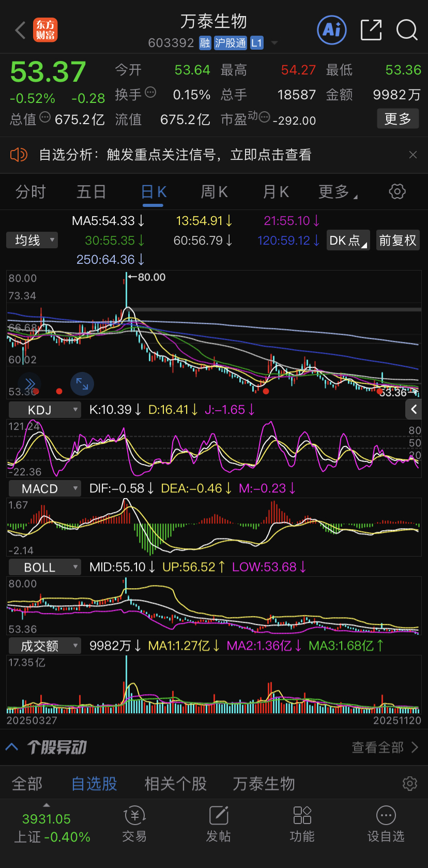Tap the 自选分析 signal banner text
Image resolution: width=428 pixels, height=868 pixels.
pyautogui.click(x=175, y=155)
